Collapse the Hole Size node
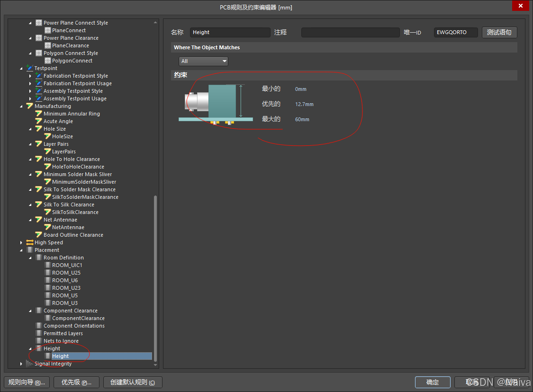 click(x=30, y=129)
